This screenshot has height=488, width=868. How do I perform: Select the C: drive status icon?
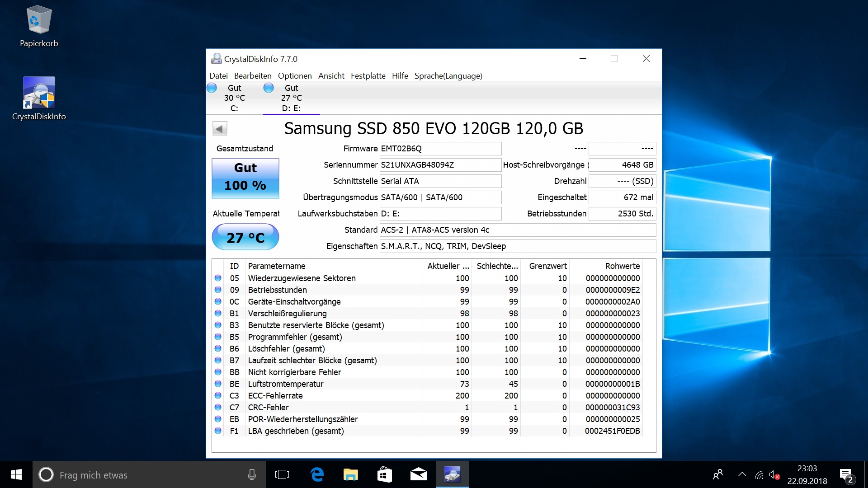212,88
